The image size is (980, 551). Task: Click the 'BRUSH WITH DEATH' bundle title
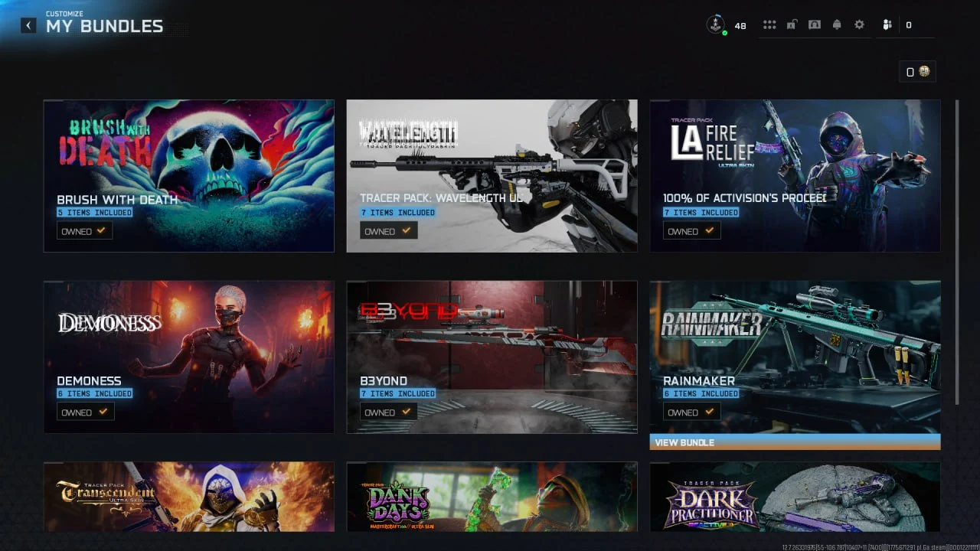117,199
